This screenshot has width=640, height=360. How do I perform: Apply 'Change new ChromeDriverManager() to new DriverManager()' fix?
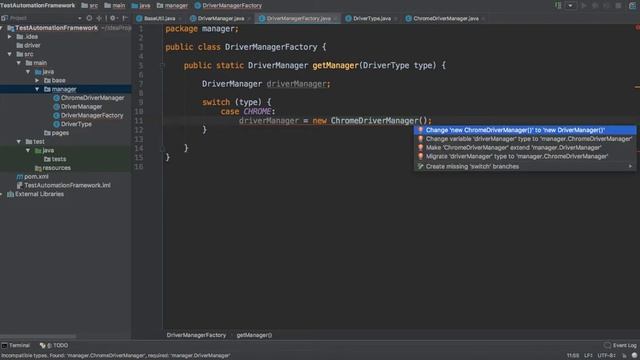coord(525,130)
